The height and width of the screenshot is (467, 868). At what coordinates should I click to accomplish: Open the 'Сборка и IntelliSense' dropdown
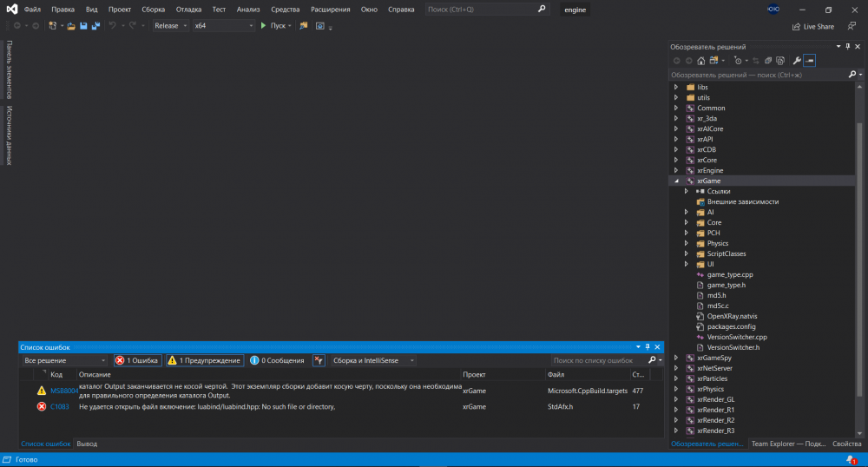tap(373, 360)
